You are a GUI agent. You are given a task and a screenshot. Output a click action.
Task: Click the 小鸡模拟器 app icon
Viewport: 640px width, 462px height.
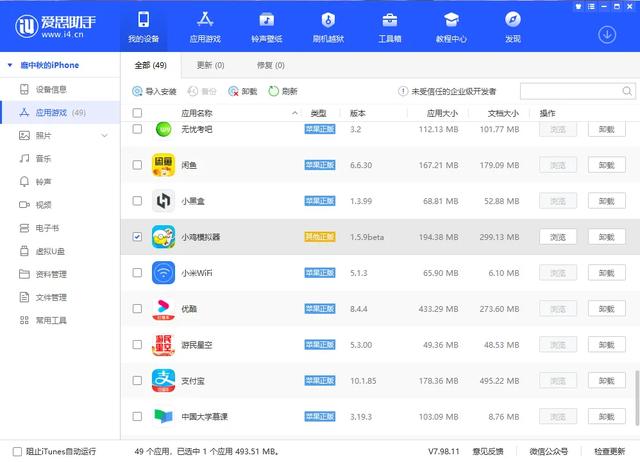tap(163, 237)
